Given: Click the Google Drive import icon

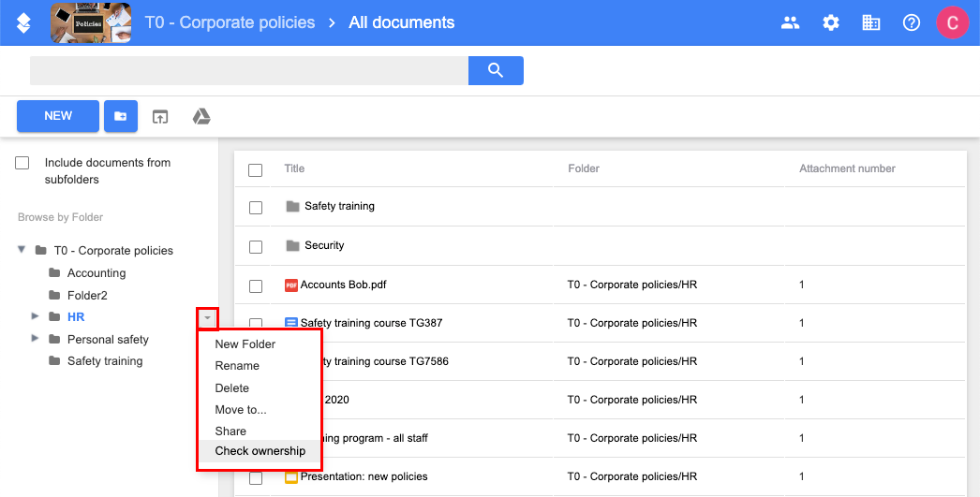Looking at the screenshot, I should (x=201, y=116).
